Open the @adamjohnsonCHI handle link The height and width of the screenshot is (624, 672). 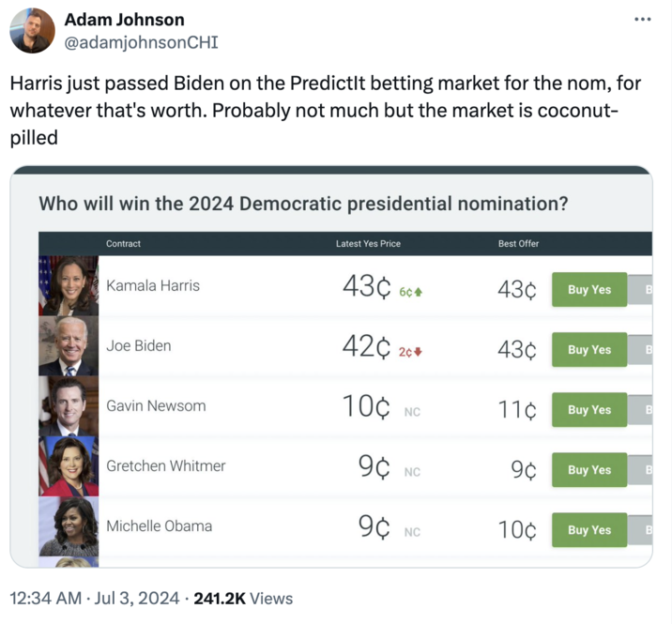coord(141,42)
